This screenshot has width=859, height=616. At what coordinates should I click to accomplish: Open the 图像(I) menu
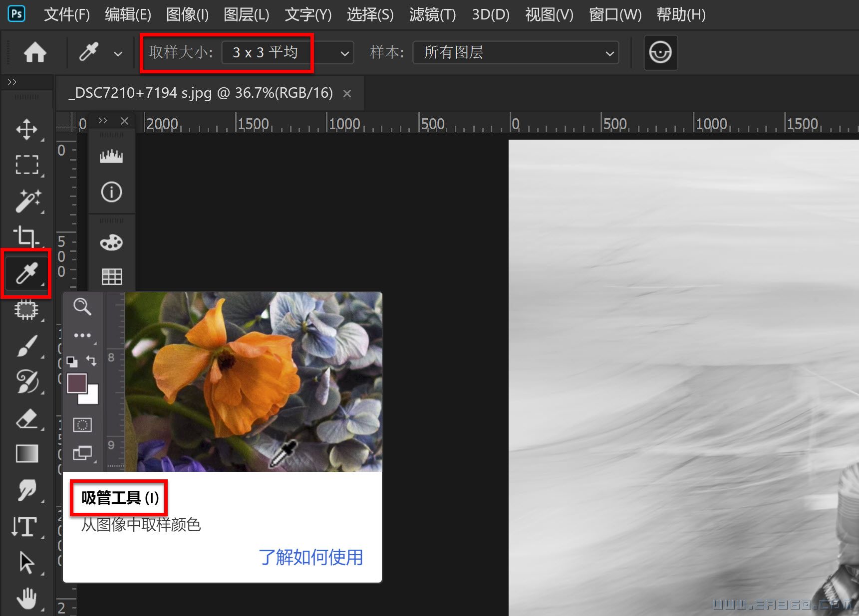click(187, 14)
